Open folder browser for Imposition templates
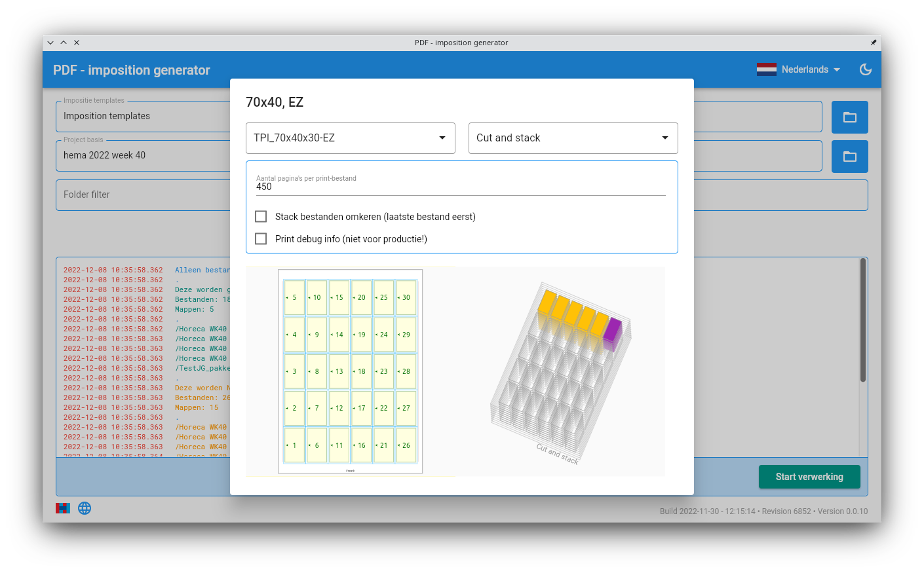 [849, 117]
